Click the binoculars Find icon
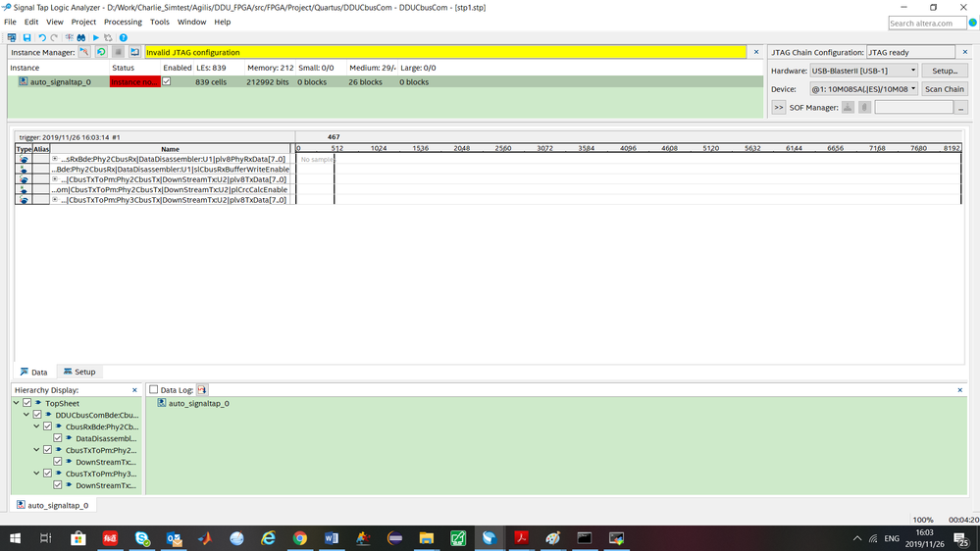The width and height of the screenshot is (980, 551). coord(81,37)
